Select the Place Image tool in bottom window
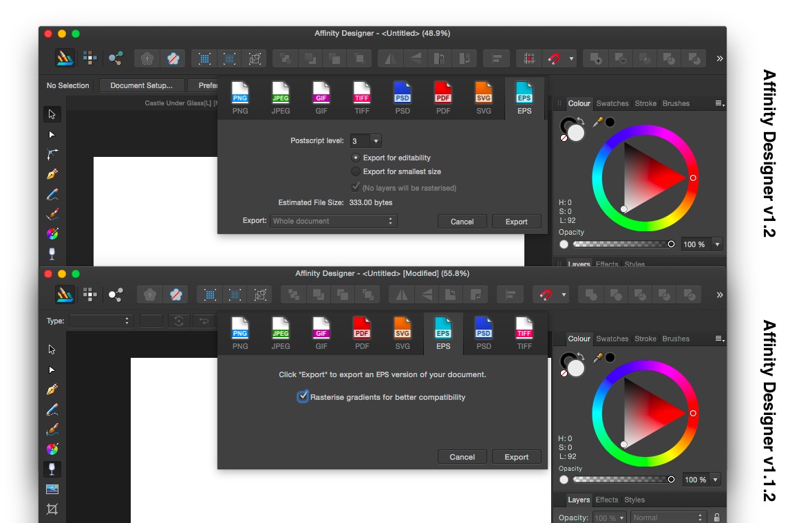 coord(52,489)
